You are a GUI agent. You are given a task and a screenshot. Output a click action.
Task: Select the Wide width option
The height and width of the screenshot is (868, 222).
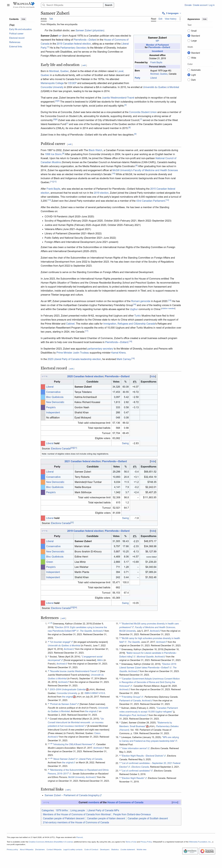click(189, 58)
